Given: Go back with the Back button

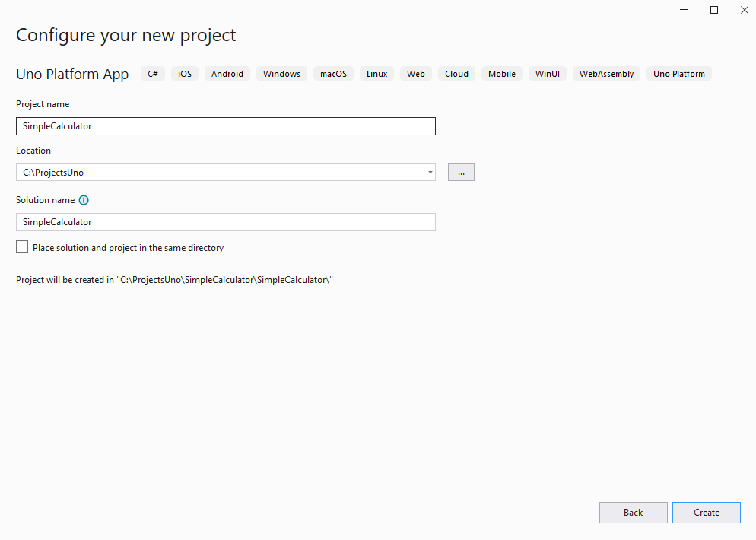Looking at the screenshot, I should coord(633,513).
